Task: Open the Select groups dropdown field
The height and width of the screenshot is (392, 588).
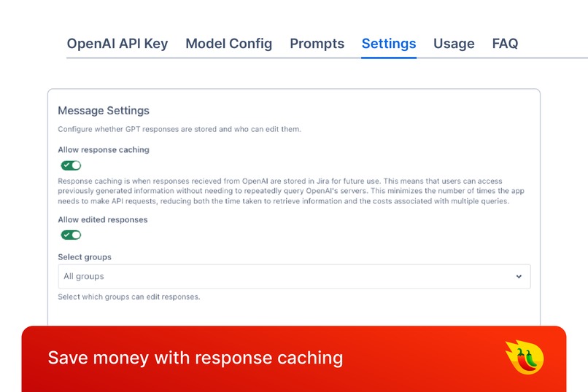Action: [294, 276]
